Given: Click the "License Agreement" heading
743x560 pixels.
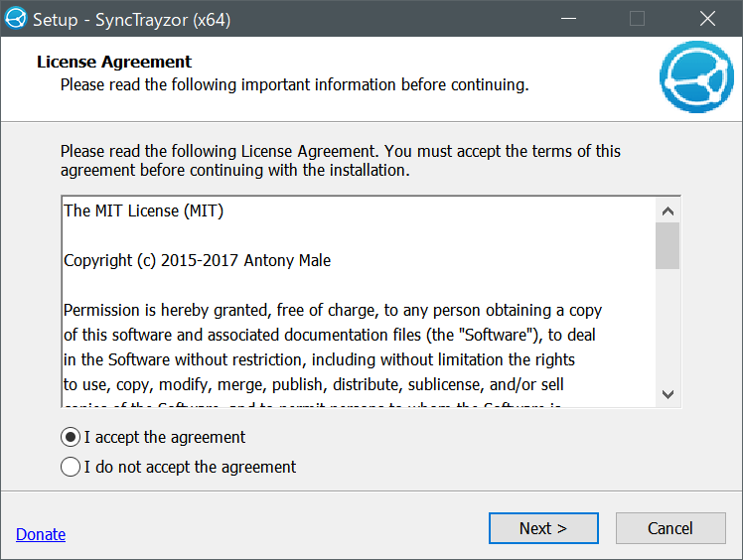Looking at the screenshot, I should pyautogui.click(x=114, y=63).
